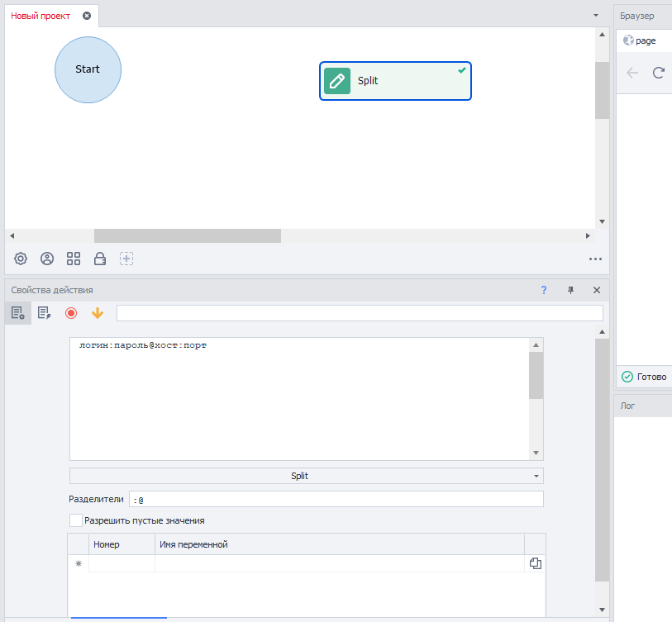Click properties panel scroll up arrow
672x622 pixels.
(602, 331)
